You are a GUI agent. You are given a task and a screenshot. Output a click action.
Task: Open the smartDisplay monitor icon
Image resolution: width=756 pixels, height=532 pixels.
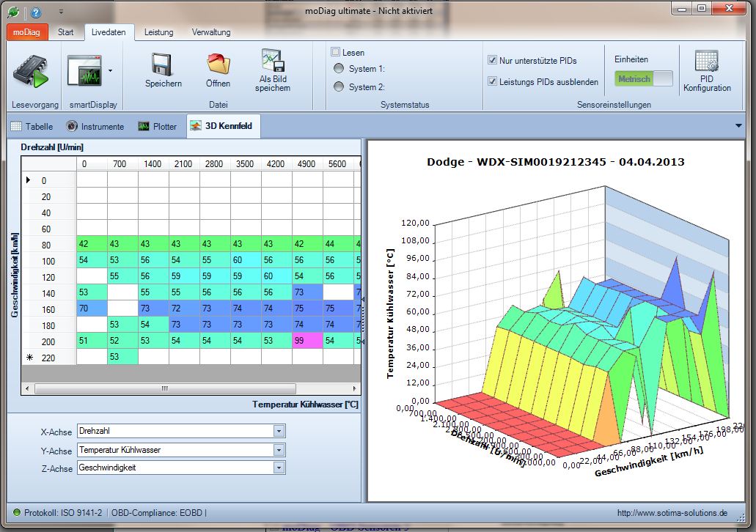(84, 71)
